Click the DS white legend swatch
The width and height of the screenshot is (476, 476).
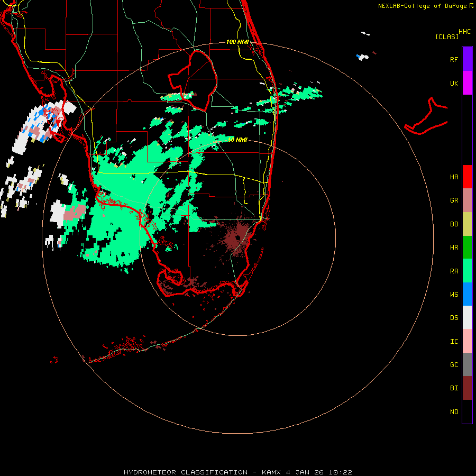click(467, 317)
